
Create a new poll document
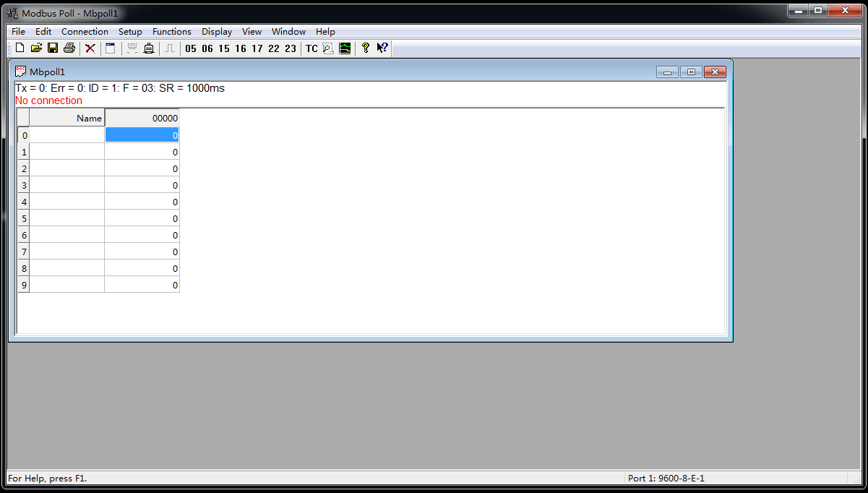[x=20, y=48]
